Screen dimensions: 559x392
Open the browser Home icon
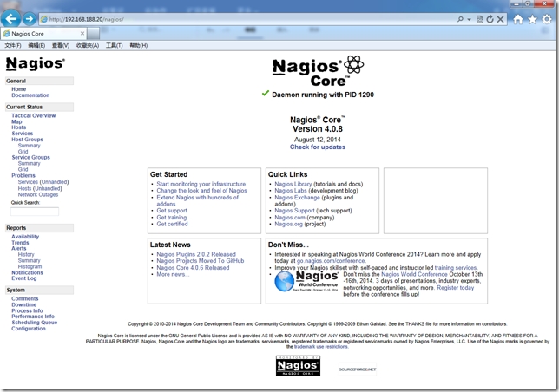[x=518, y=19]
